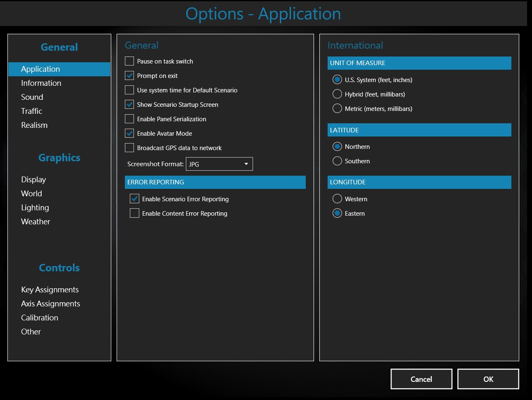Open Key Assignments controls page
532x400 pixels.
50,289
